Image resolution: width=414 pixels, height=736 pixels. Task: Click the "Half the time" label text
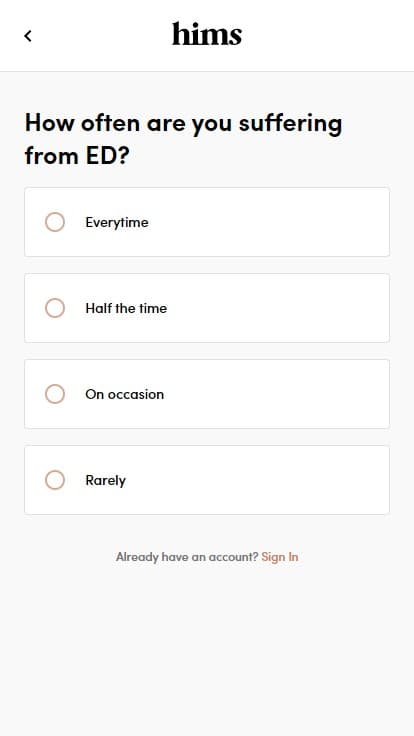pyautogui.click(x=126, y=308)
